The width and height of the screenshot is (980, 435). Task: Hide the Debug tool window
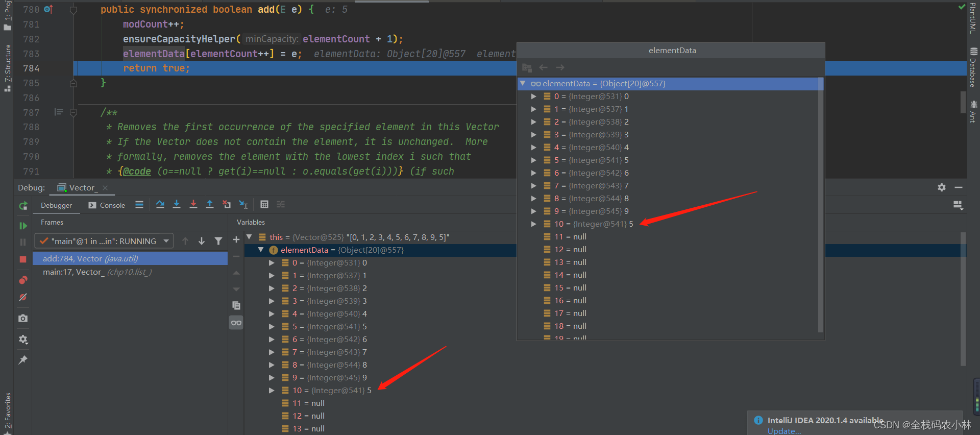tap(959, 187)
